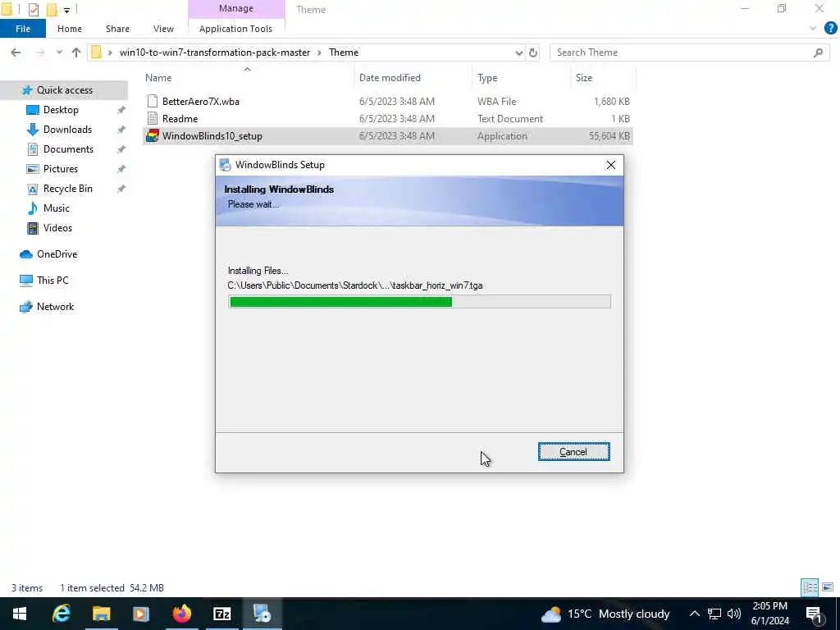Go up one folder level

(x=76, y=52)
